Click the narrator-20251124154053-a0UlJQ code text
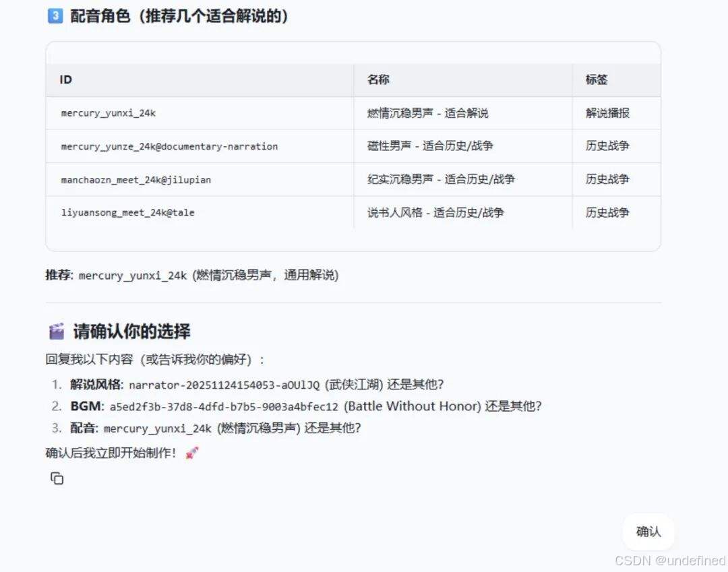The width and height of the screenshot is (728, 572). (x=224, y=385)
